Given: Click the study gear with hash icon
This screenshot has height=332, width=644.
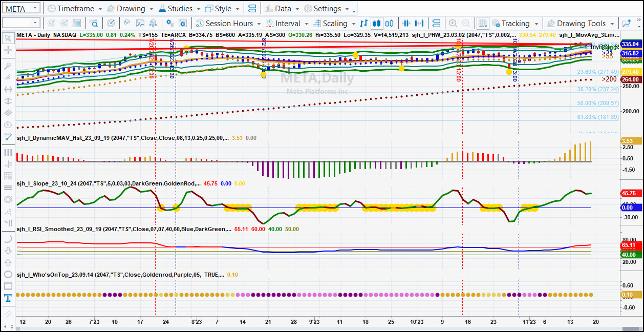Looking at the screenshot, I should 170,23.
